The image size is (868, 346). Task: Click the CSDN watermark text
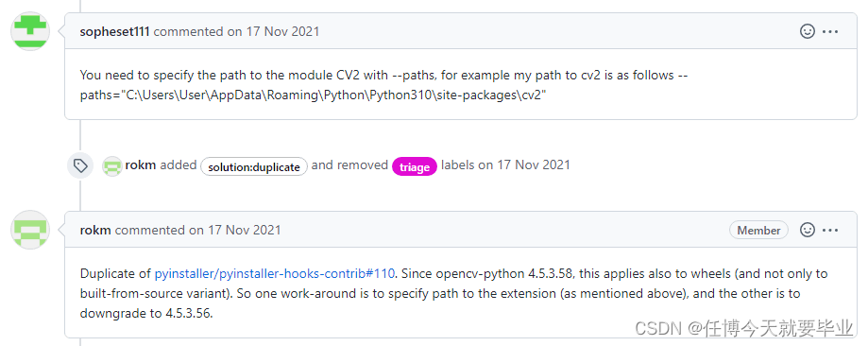(x=744, y=328)
